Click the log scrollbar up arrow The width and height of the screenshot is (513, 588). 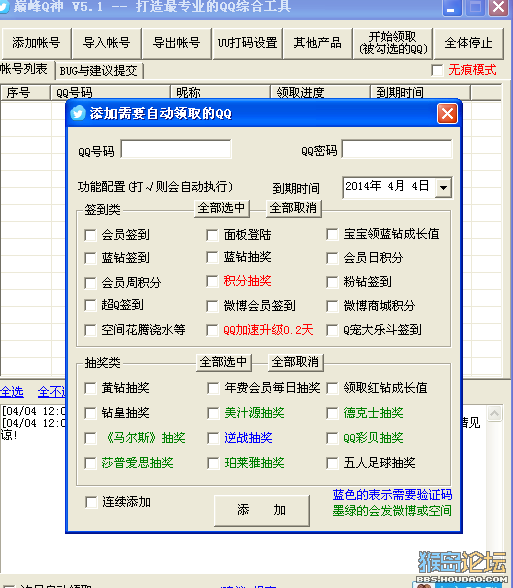click(x=495, y=414)
